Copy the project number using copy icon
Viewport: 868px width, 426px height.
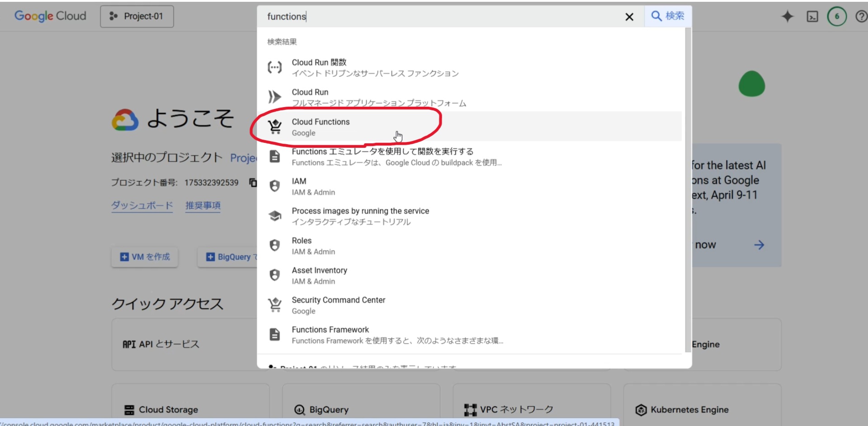click(253, 182)
